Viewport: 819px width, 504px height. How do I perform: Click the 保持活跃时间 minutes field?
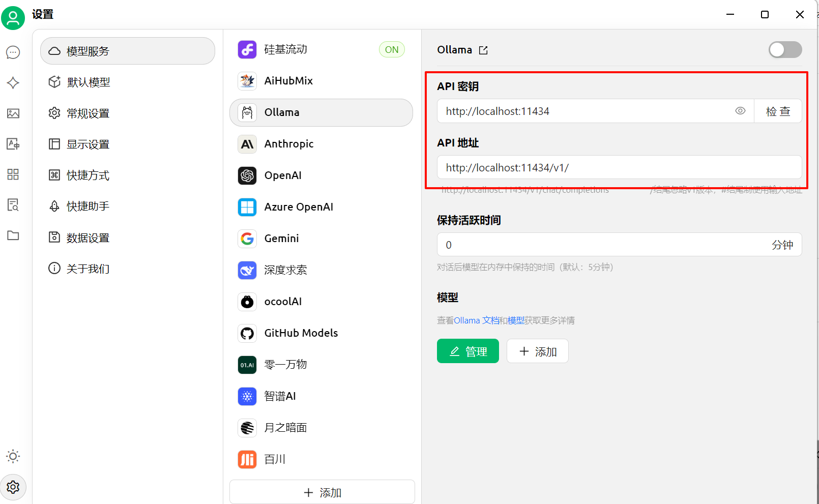[620, 245]
